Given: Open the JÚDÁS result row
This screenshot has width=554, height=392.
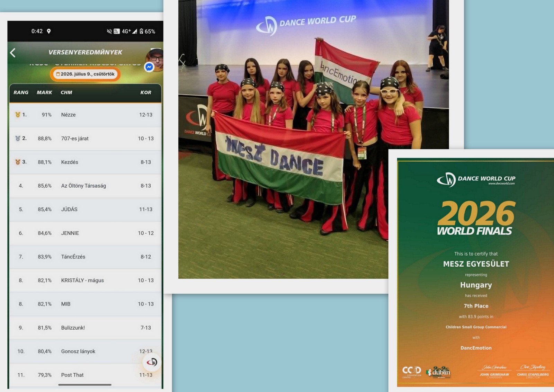Looking at the screenshot, I should (85, 209).
